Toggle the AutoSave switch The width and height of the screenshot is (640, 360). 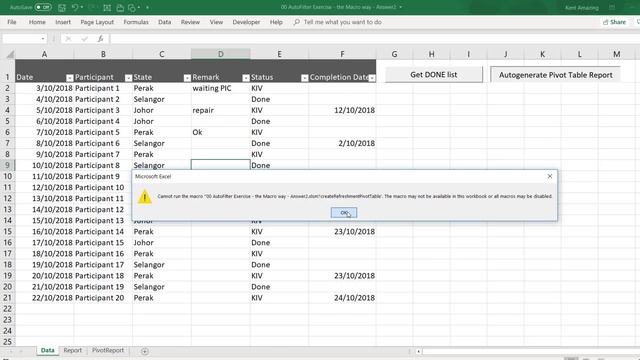click(43, 7)
